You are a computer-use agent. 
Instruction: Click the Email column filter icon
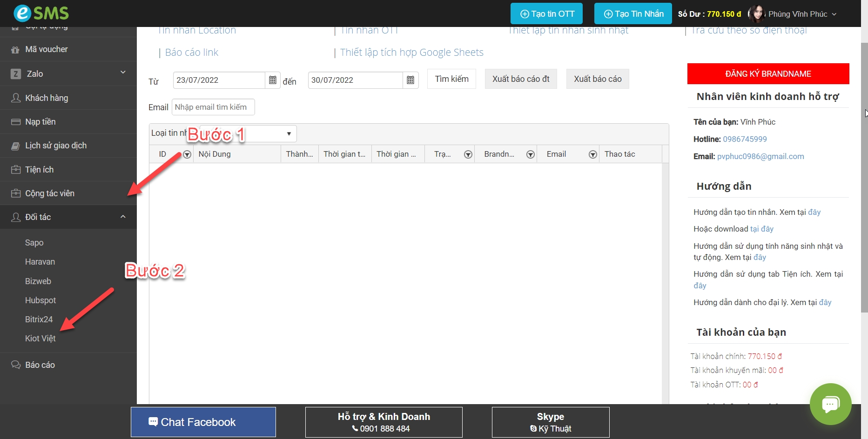(592, 154)
